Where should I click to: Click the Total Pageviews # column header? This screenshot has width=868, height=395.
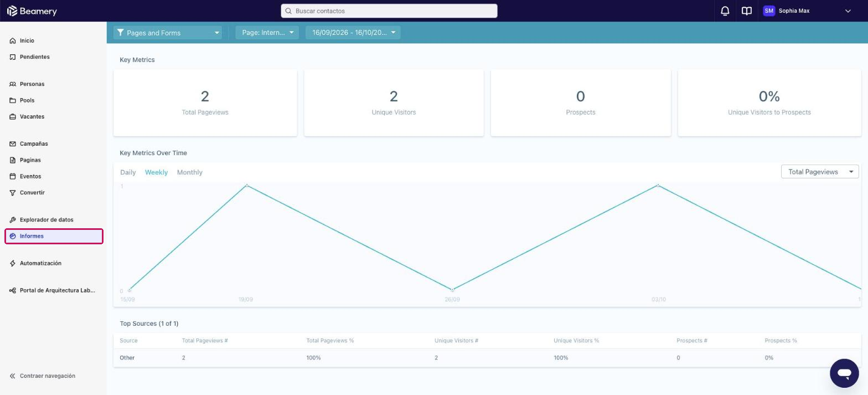tap(205, 341)
